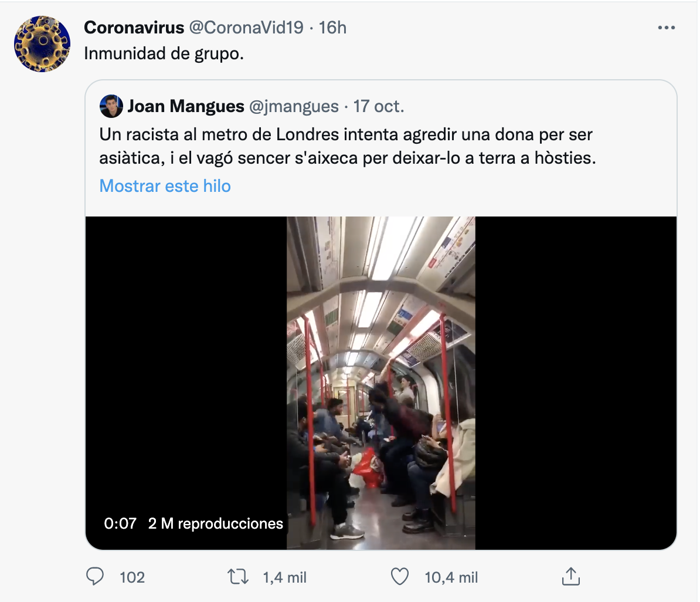This screenshot has width=700, height=602.
Task: Play the London tube video
Action: point(381,383)
